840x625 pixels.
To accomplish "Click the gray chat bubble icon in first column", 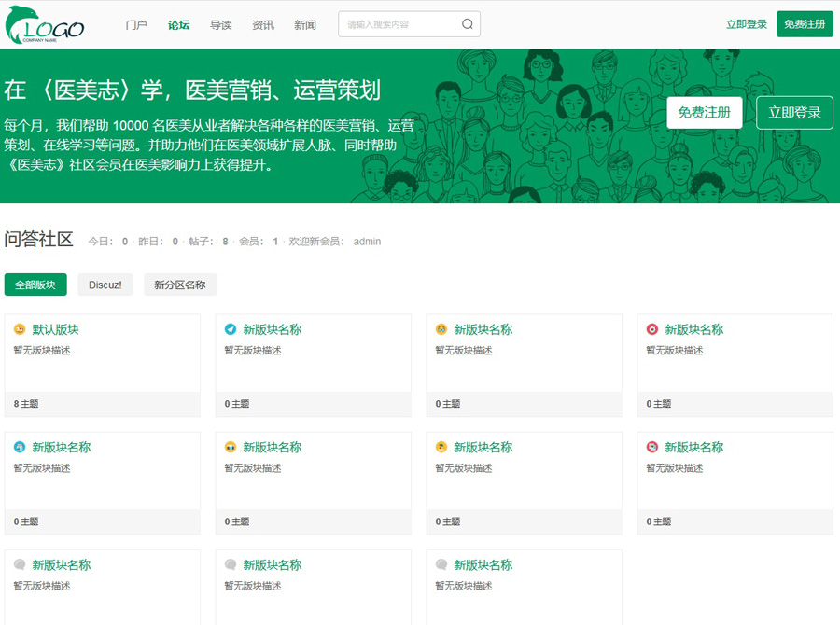I will click(x=20, y=564).
